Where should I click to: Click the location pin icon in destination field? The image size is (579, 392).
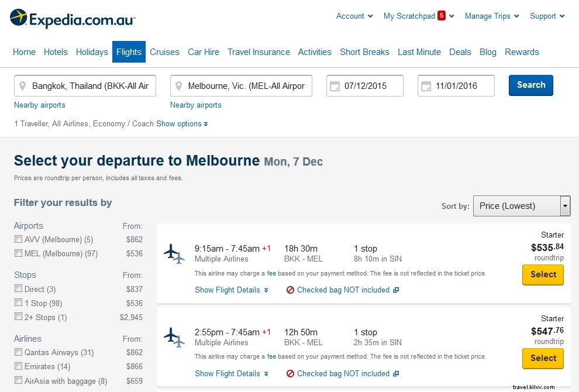pos(178,85)
